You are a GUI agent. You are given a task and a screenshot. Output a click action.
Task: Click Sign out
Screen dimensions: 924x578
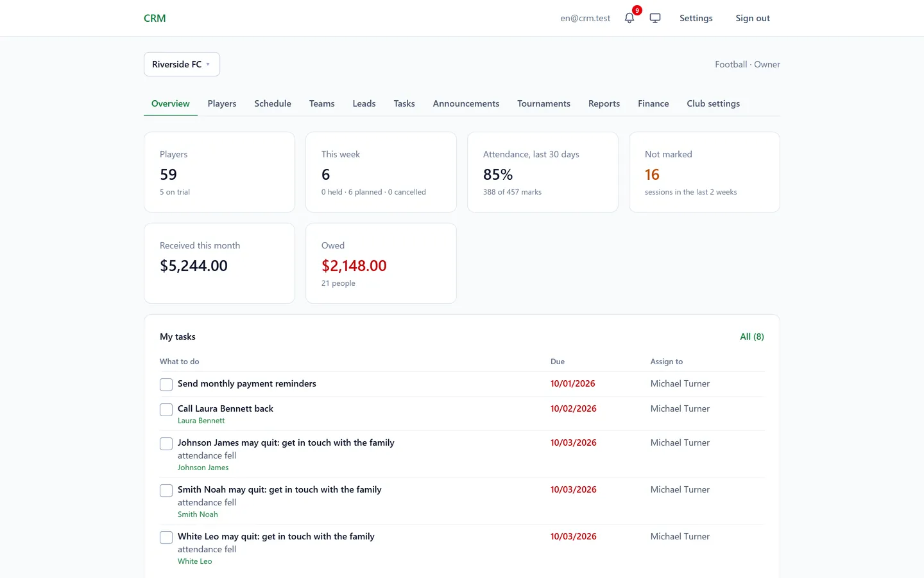[753, 18]
